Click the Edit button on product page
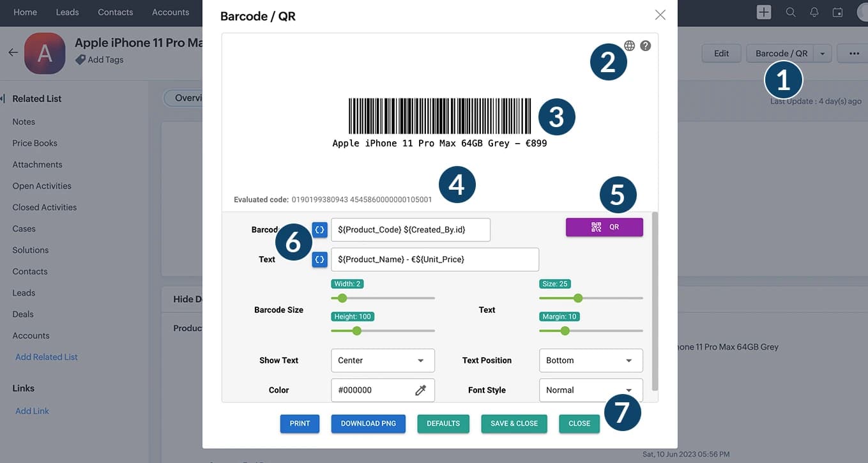Screen dimensions: 868x463 pyautogui.click(x=721, y=54)
